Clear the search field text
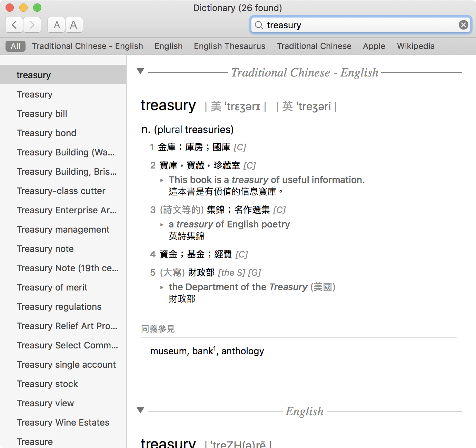 pos(463,25)
